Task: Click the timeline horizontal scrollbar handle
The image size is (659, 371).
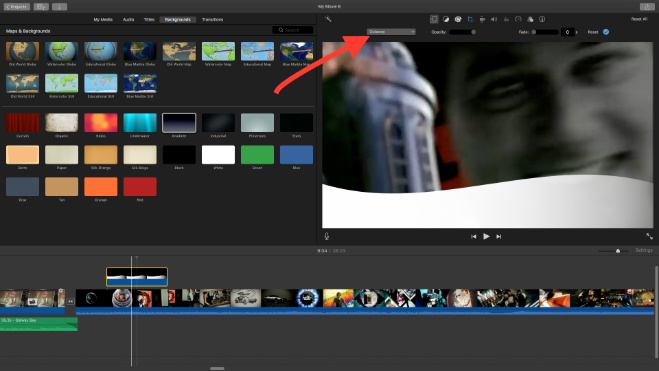Action: [x=217, y=368]
